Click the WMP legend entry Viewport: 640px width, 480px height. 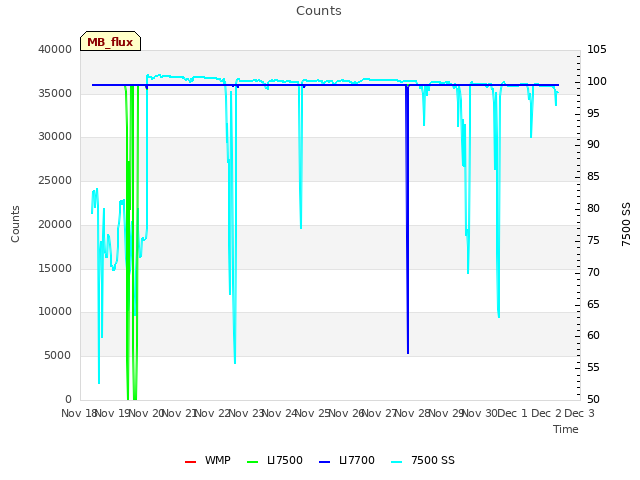(208, 460)
